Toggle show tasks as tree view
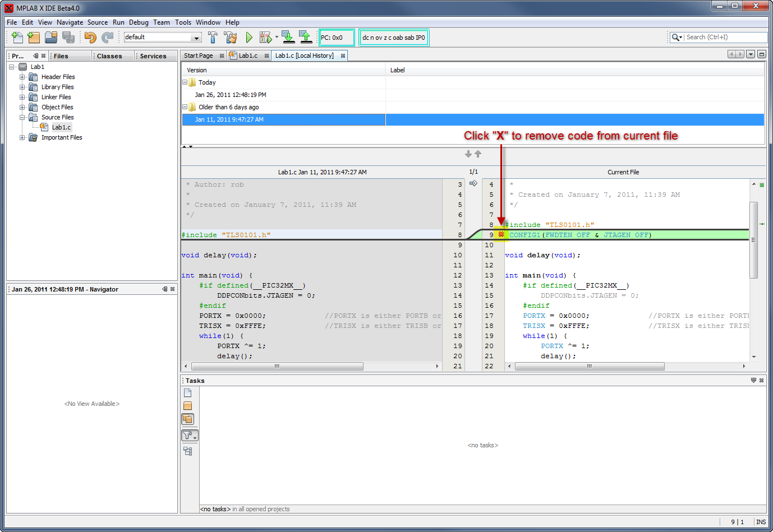The height and width of the screenshot is (532, 773). (188, 451)
